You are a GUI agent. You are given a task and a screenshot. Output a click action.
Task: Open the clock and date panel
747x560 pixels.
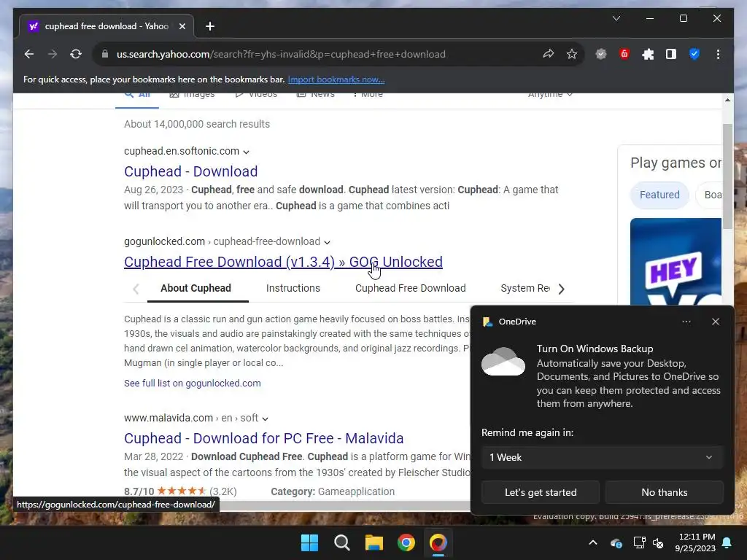coord(695,542)
